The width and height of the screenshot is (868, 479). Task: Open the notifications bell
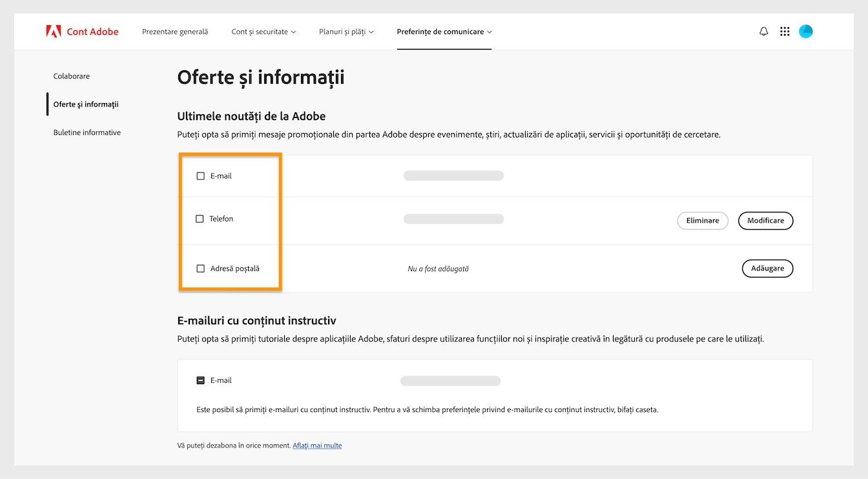(x=763, y=30)
